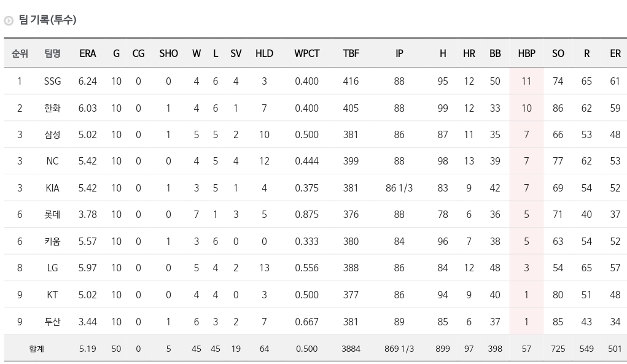Viewport: 627px width, 364px height.
Task: Click the 팀명 column header
Action: pos(52,53)
